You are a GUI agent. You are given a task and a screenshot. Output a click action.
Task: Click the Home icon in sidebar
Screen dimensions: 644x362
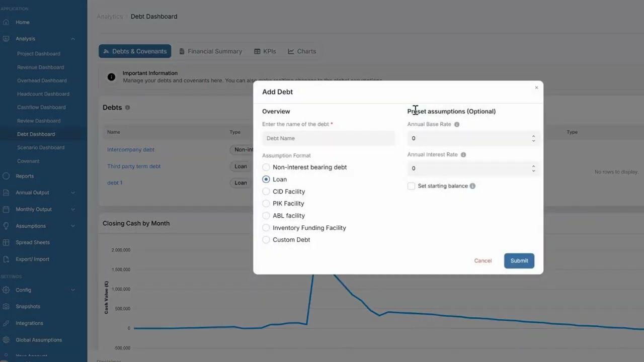coord(6,22)
